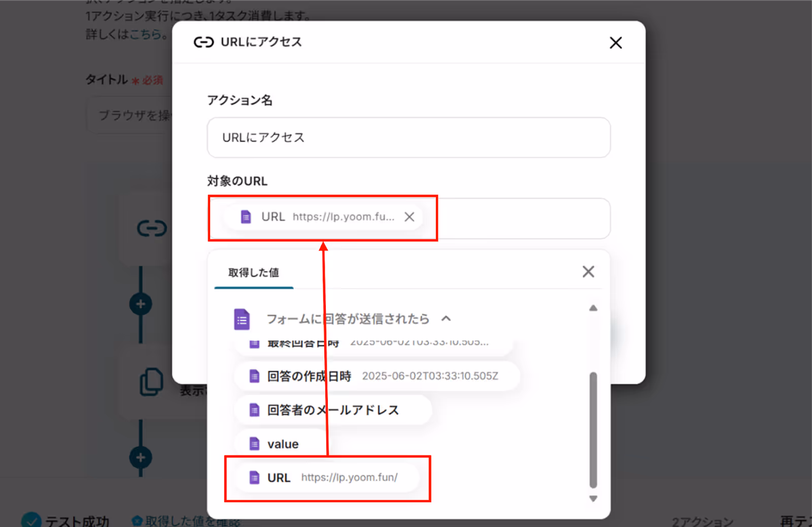
Task: Select the URL https://lp.yoom.fun/ value
Action: coord(327,478)
